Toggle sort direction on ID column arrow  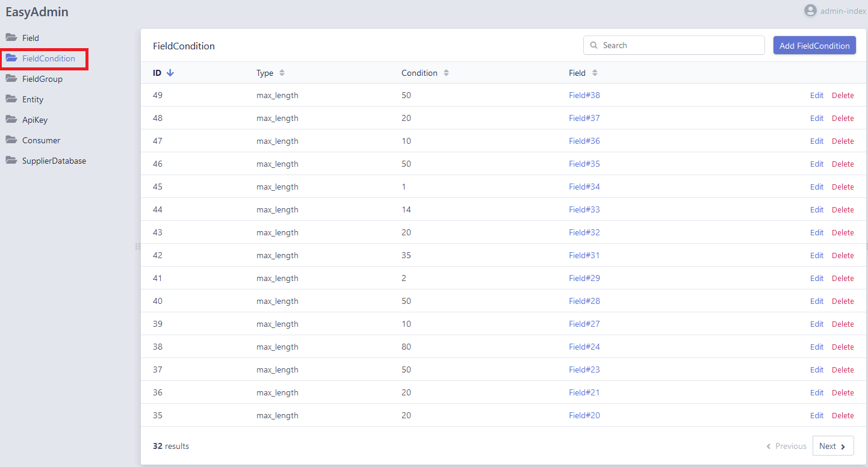click(x=170, y=73)
